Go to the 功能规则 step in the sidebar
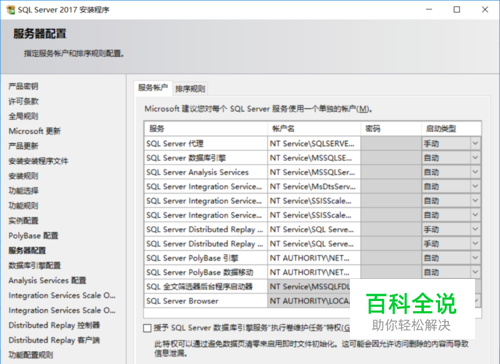 (x=23, y=206)
